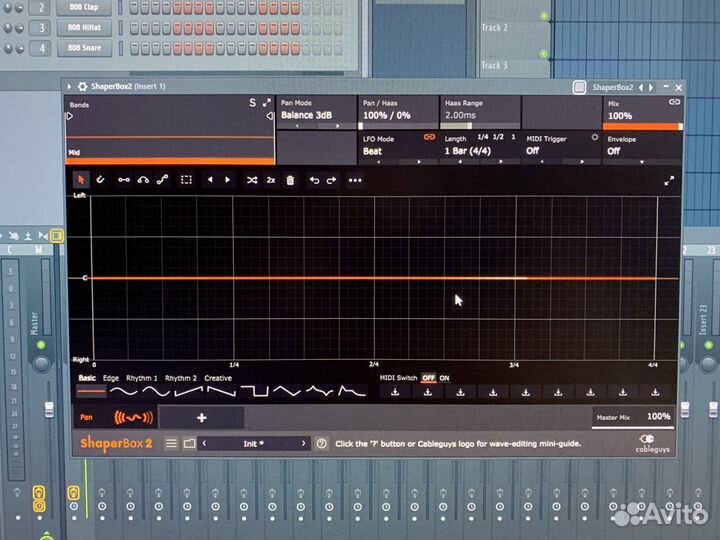Image resolution: width=720 pixels, height=540 pixels.
Task: Open MIDI Trigger gear settings
Action: (595, 137)
